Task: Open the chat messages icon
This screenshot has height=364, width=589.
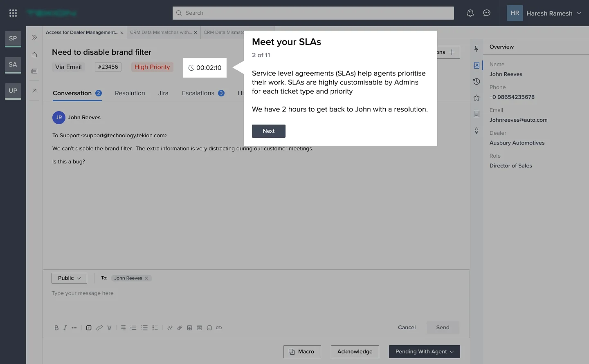Action: (x=487, y=13)
